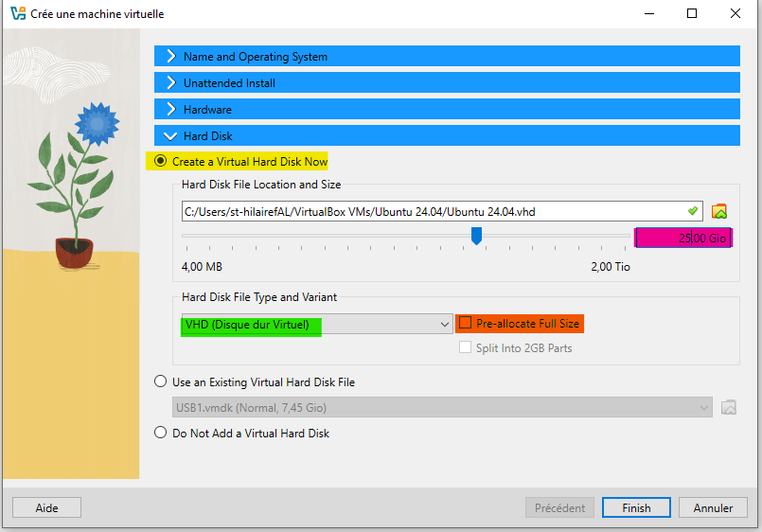Choose Do Not Add a Virtual Hard Disk
Screen dimensions: 762x532
tap(160, 434)
